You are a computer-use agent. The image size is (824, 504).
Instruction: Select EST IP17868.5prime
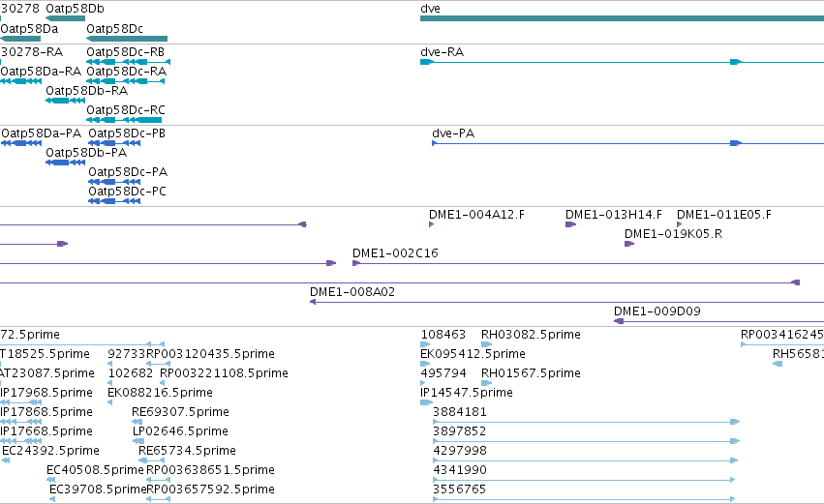point(46,413)
